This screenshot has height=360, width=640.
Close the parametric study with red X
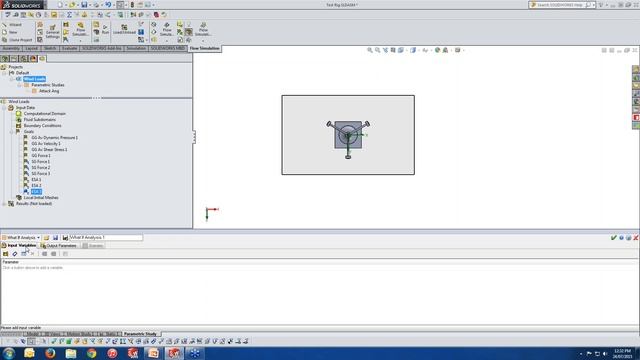pyautogui.click(x=636, y=238)
